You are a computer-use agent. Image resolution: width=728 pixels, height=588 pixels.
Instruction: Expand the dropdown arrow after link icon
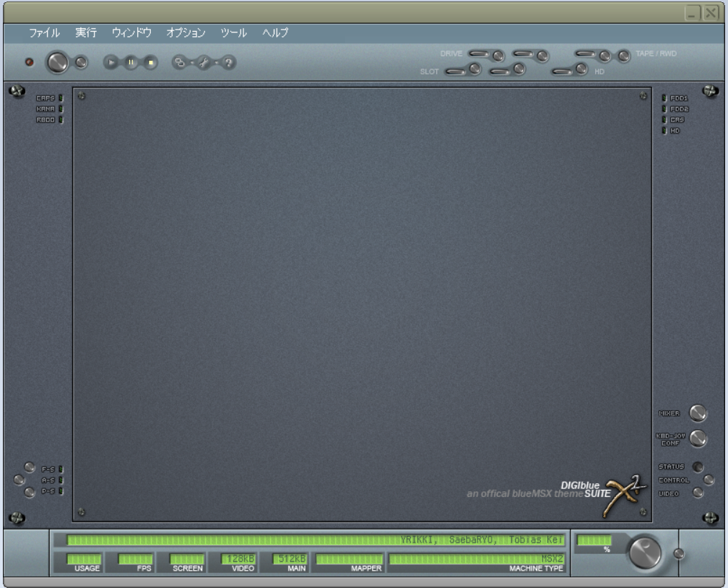(x=192, y=62)
